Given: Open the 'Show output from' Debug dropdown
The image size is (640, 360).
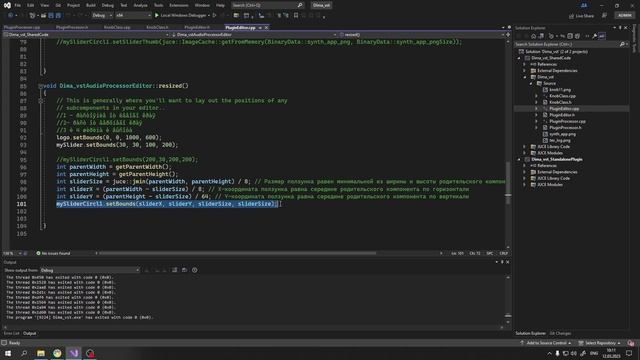Looking at the screenshot, I should [x=90, y=270].
